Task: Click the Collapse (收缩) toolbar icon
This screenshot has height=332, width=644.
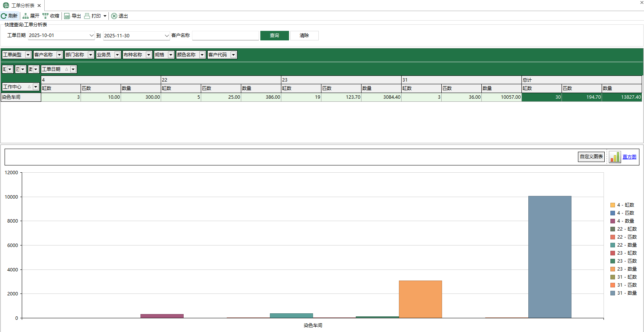Action: (x=45, y=16)
